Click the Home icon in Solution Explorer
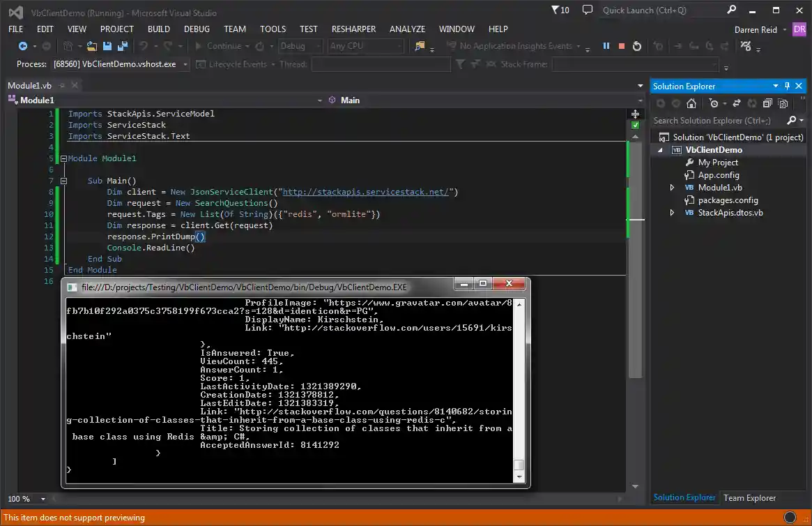This screenshot has height=526, width=812. [691, 103]
